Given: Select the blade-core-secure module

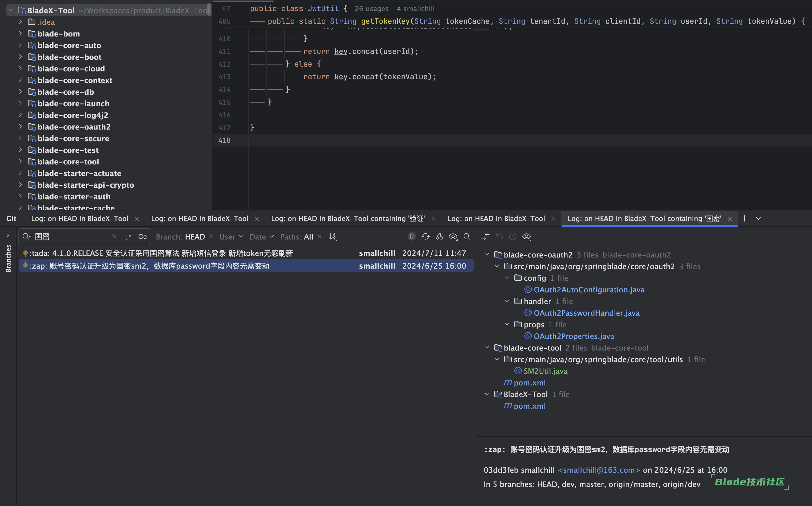Looking at the screenshot, I should point(73,138).
